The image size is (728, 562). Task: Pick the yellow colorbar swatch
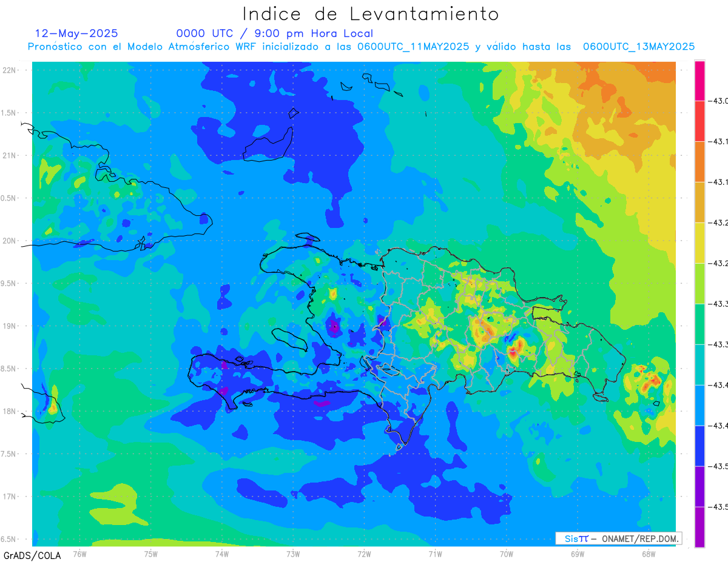coord(699,243)
